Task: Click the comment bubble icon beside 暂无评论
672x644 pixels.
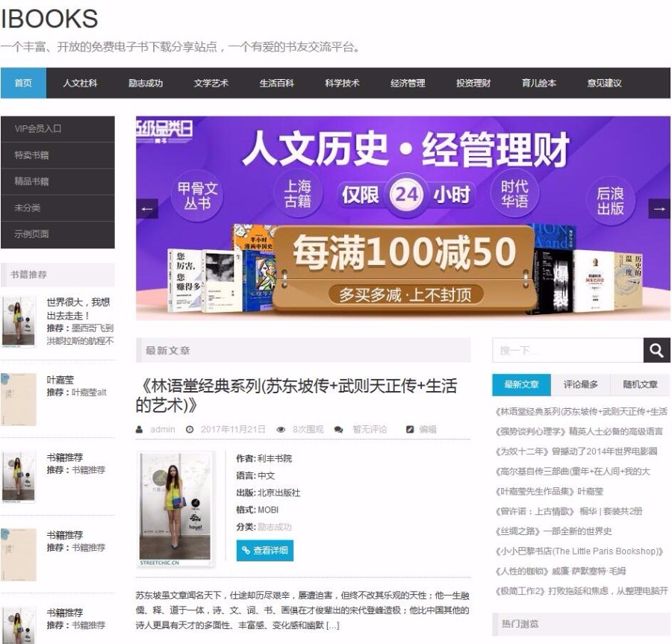Action: tap(338, 430)
